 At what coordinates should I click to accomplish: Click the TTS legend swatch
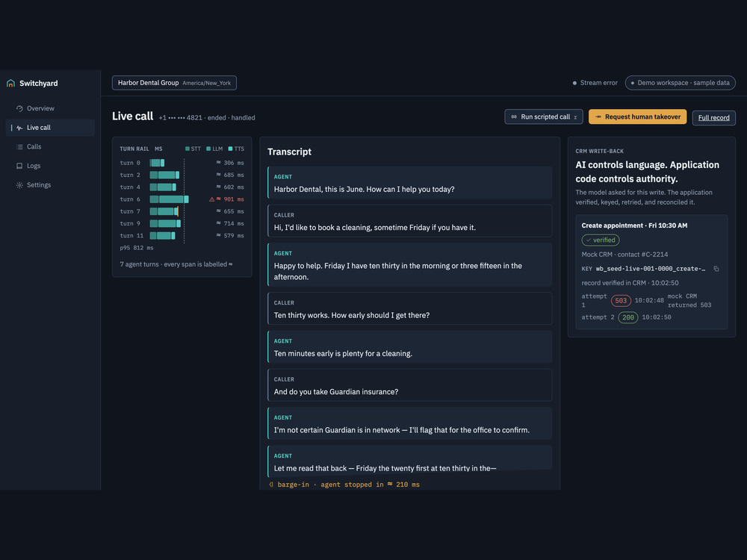pyautogui.click(x=231, y=149)
